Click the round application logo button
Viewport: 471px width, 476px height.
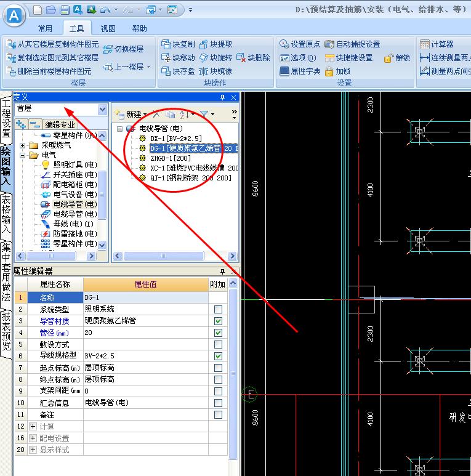14,15
